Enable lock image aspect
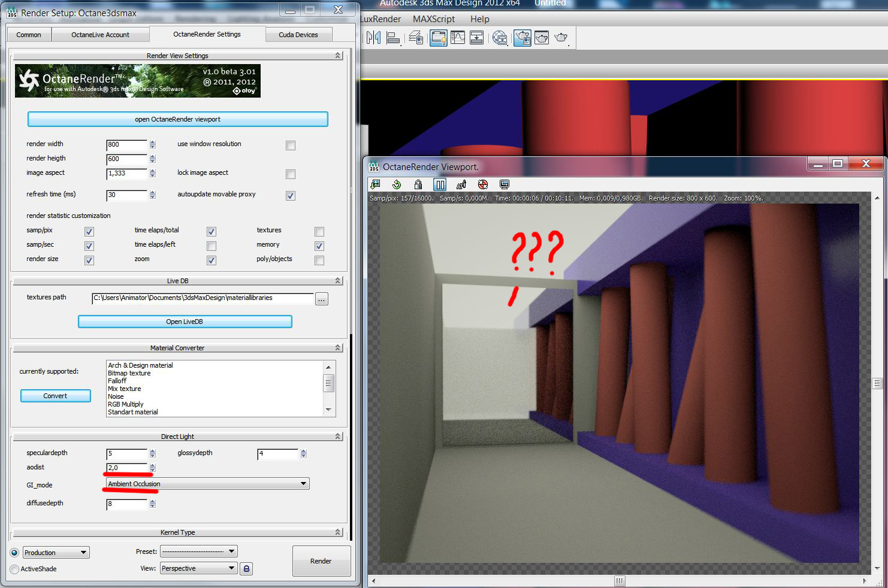This screenshot has height=588, width=888. (291, 174)
